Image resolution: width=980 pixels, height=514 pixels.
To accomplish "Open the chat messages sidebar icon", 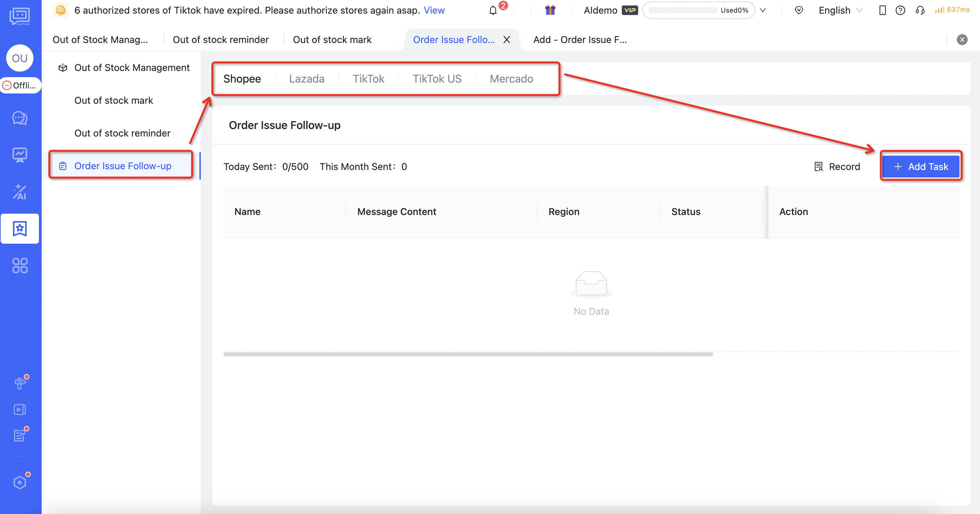I will click(20, 118).
